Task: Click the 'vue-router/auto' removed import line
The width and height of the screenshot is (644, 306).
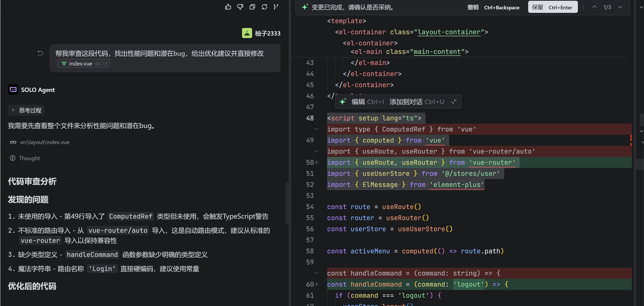Action: (x=479, y=151)
